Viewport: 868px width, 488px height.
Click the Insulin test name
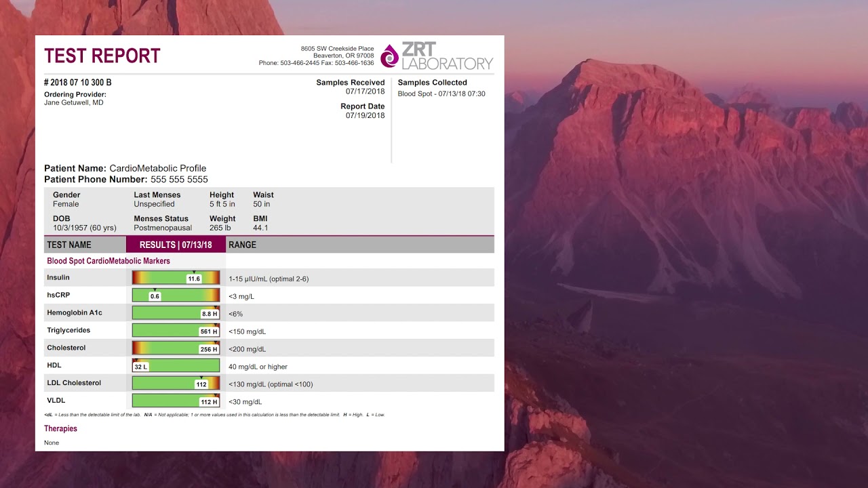pos(58,278)
